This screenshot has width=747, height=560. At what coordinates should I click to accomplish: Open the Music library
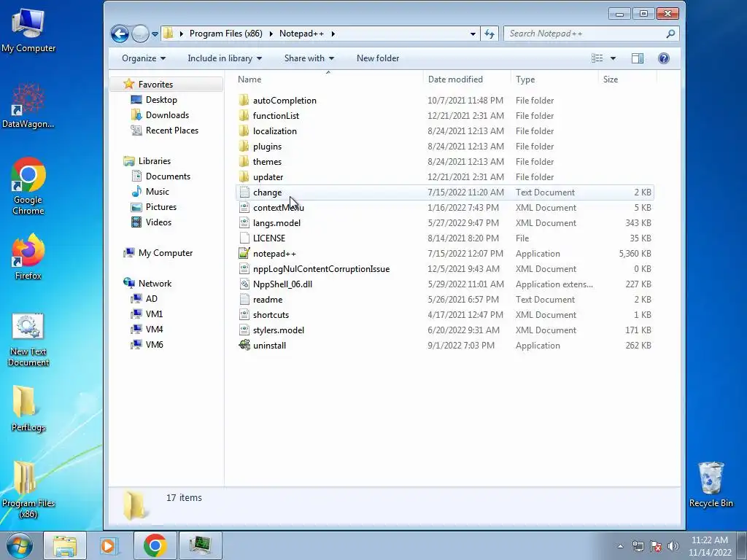coord(158,192)
